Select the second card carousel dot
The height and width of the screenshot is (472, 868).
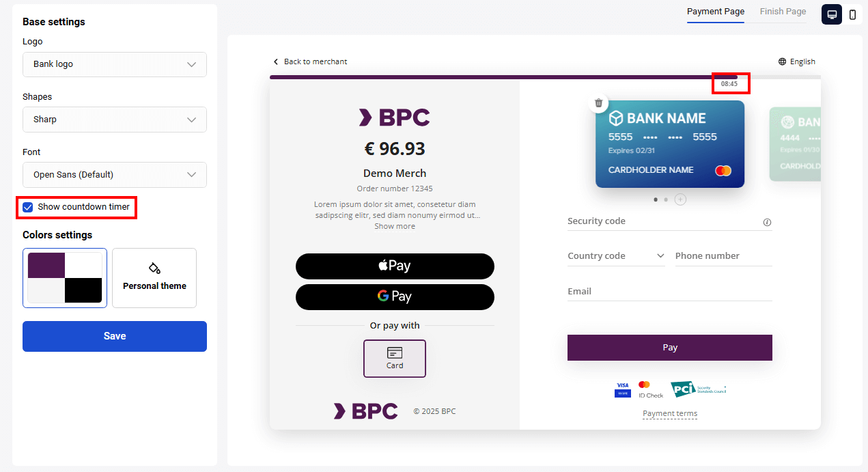coord(666,199)
